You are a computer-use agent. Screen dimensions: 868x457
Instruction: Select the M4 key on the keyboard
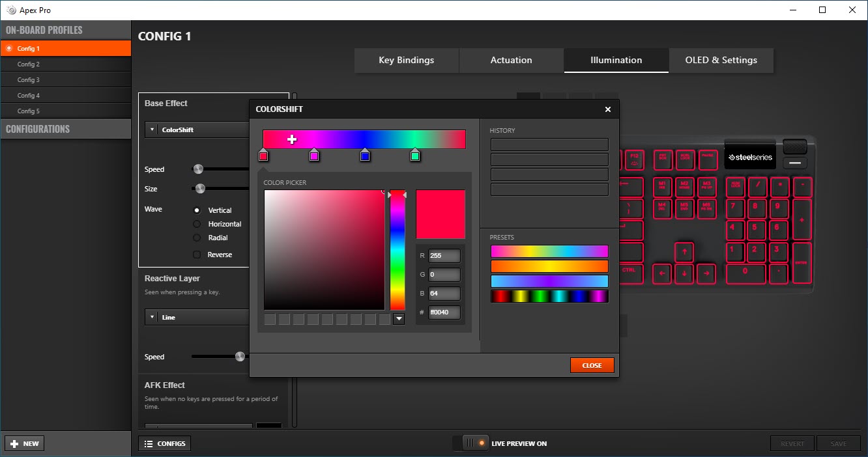tap(662, 208)
